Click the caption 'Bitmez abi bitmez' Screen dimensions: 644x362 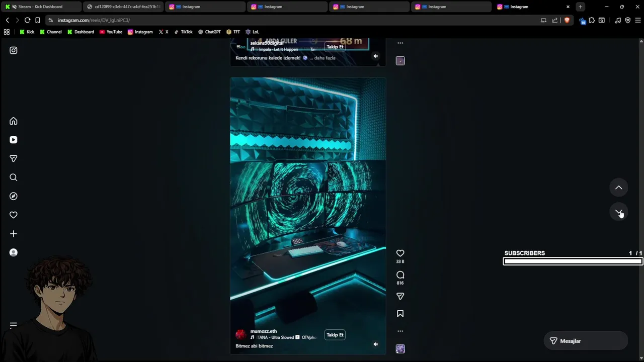254,346
